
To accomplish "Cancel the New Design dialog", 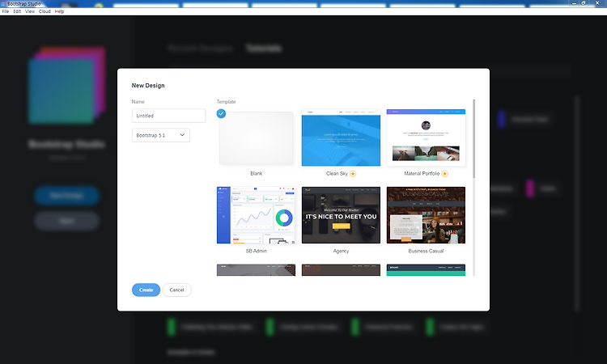I will click(x=176, y=290).
